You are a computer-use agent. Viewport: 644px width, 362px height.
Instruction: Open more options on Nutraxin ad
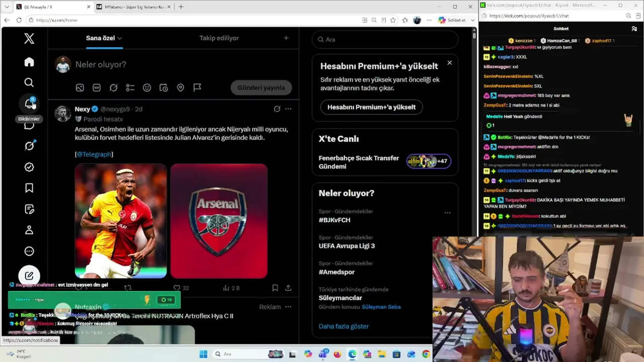288,307
